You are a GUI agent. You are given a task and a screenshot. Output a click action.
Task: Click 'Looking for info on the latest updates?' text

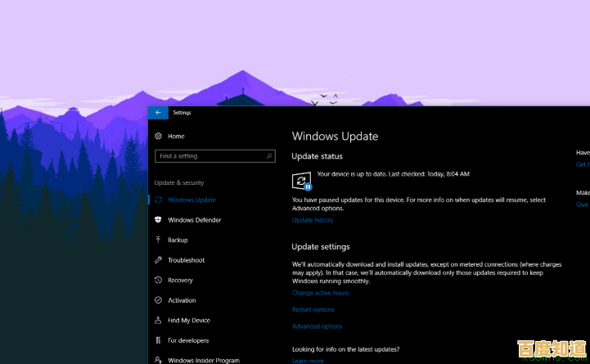click(346, 349)
